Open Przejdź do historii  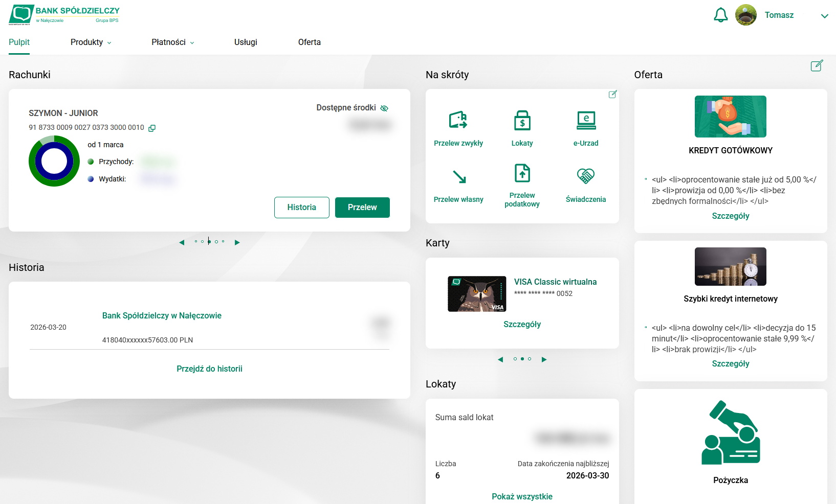click(x=209, y=368)
